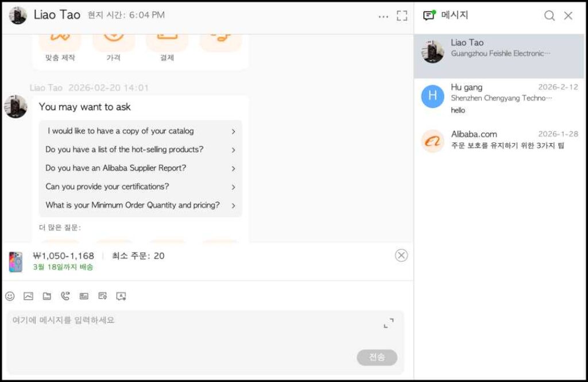Attach a file using the folder icon
The height and width of the screenshot is (382, 588).
[47, 296]
